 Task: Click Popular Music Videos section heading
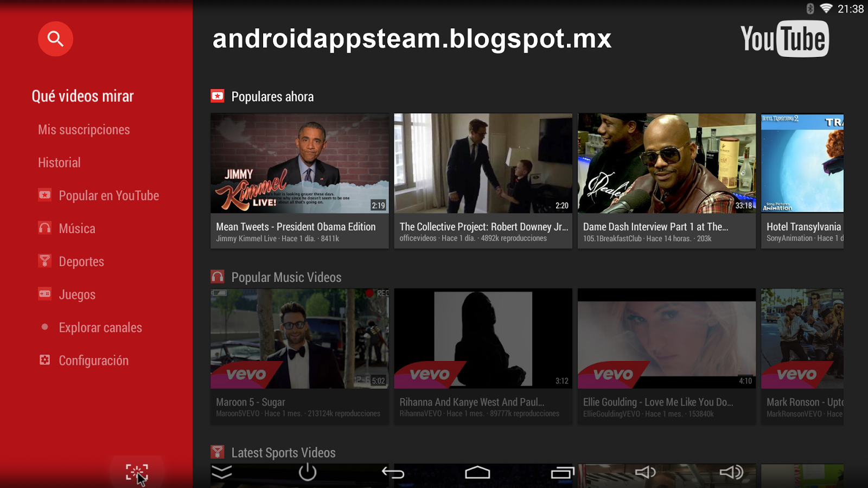tap(286, 278)
